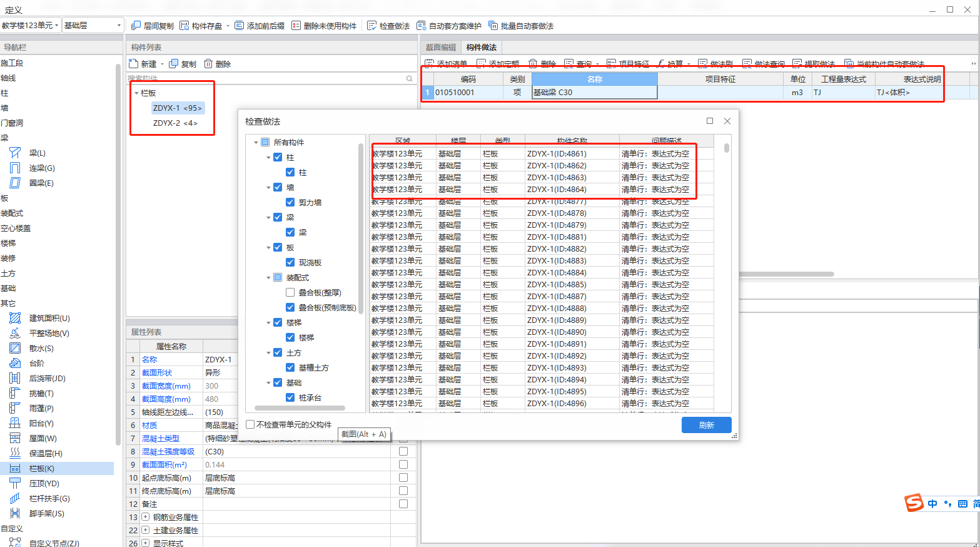Check the 叠合板(整厚) checkbox

point(290,292)
